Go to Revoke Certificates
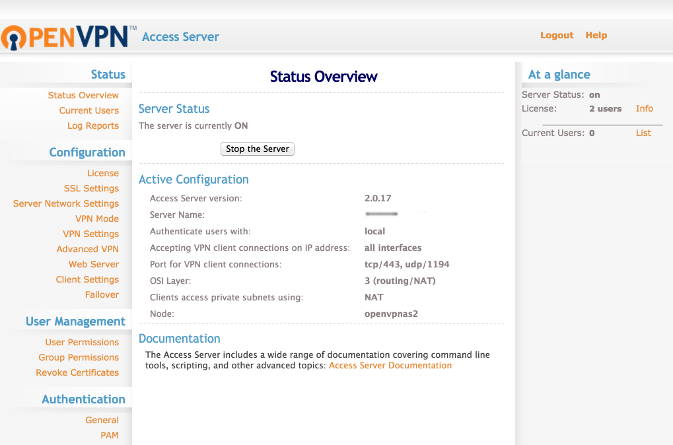The width and height of the screenshot is (673, 445). [77, 372]
